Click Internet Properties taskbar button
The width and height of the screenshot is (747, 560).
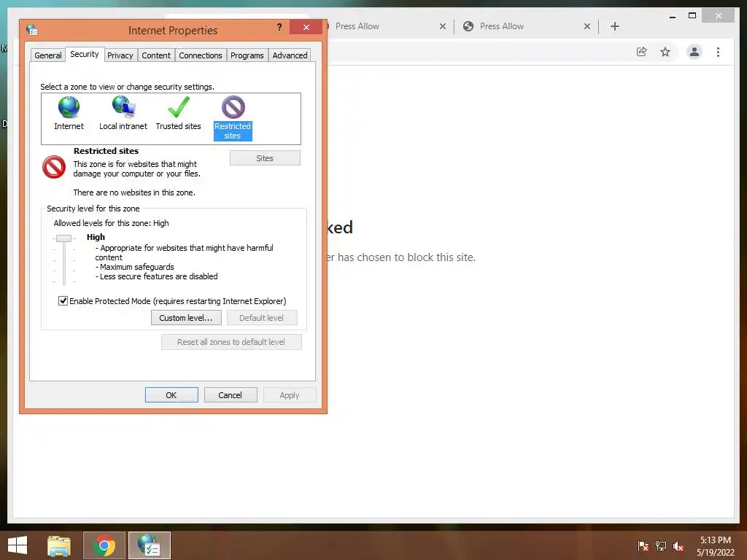click(149, 545)
